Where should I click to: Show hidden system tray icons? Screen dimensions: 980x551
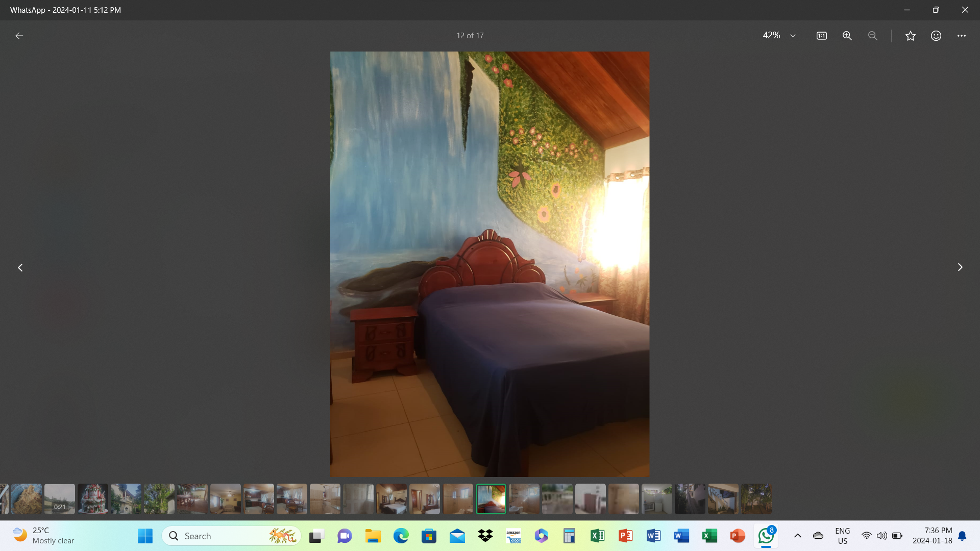798,536
